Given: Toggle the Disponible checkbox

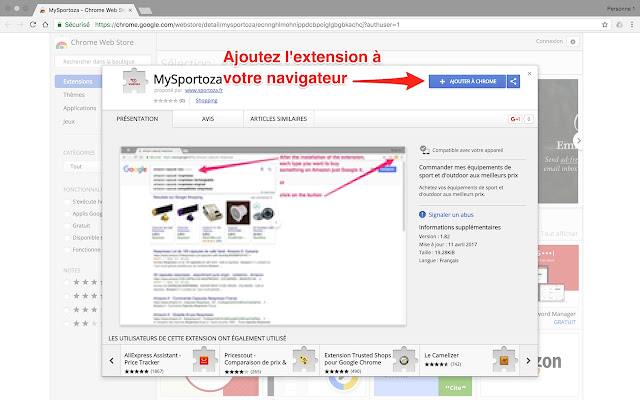Looking at the screenshot, I should 67,238.
